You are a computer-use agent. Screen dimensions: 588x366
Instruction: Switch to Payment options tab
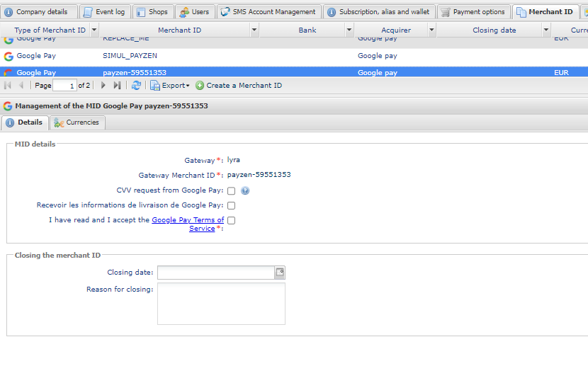coord(474,12)
